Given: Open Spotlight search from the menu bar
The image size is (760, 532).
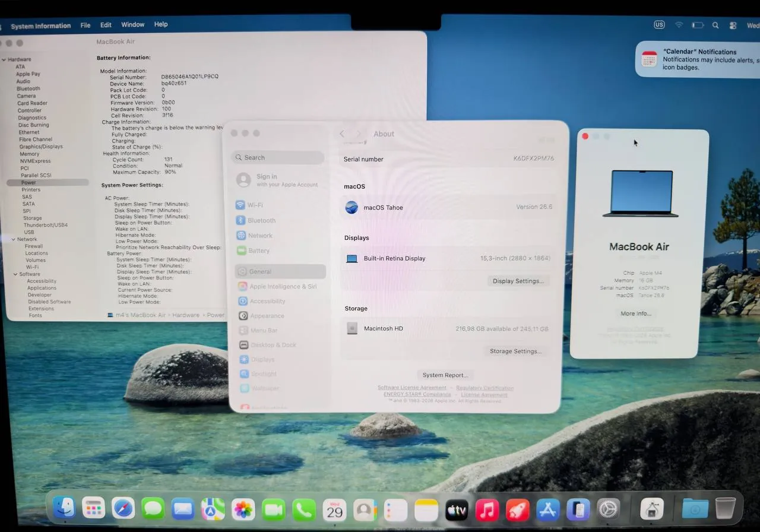Looking at the screenshot, I should click(x=715, y=26).
